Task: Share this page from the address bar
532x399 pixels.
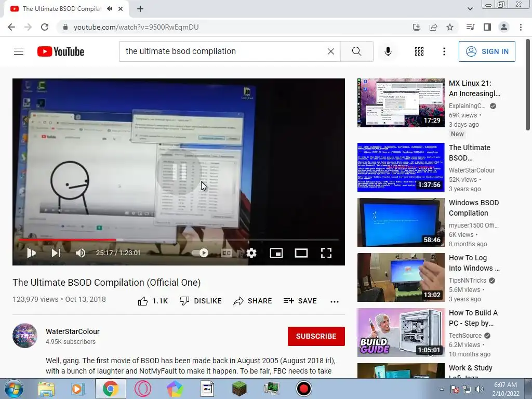Action: tap(433, 27)
